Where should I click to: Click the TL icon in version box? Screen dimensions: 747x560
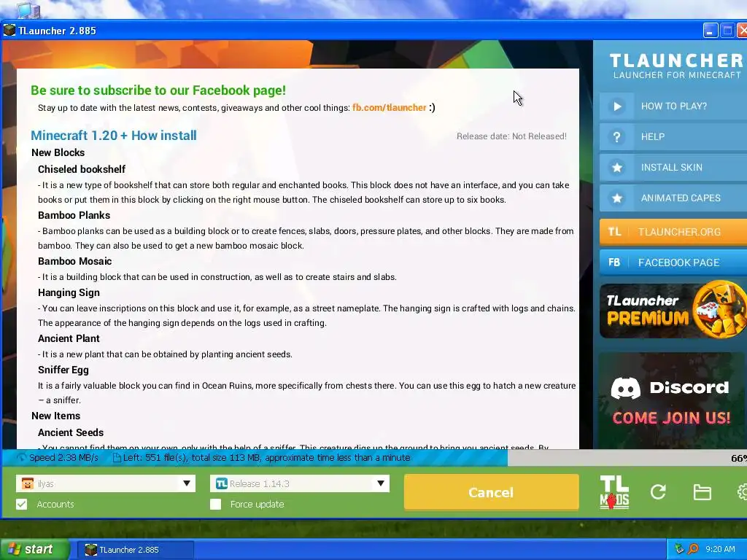pyautogui.click(x=221, y=484)
